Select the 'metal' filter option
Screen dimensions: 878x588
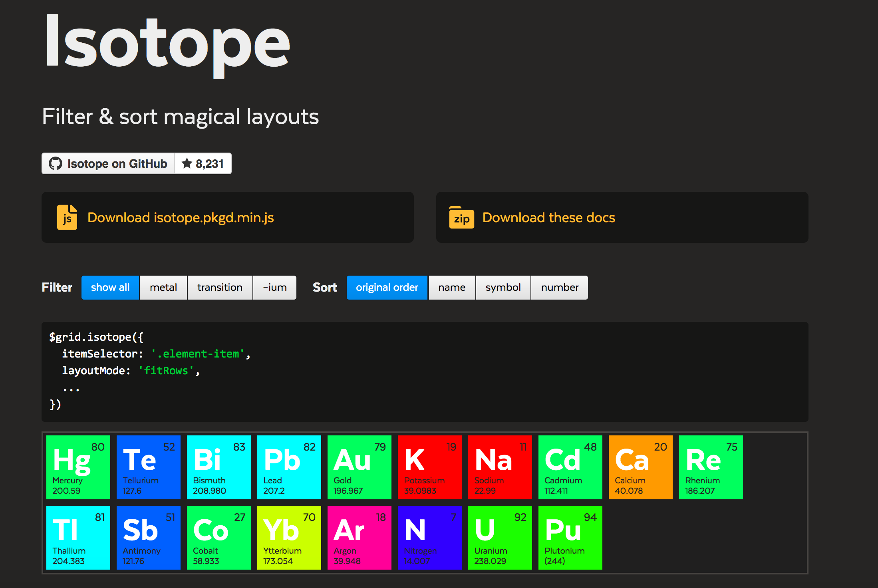coord(163,287)
